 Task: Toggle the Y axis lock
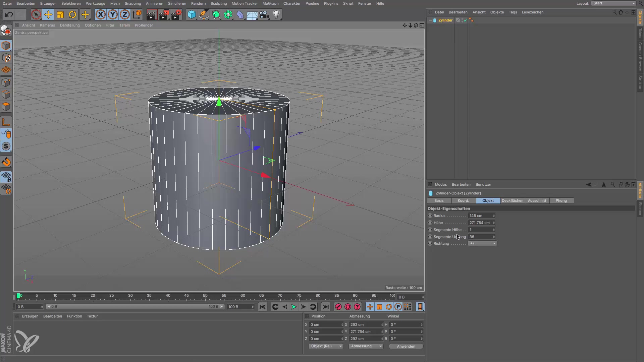[113, 15]
